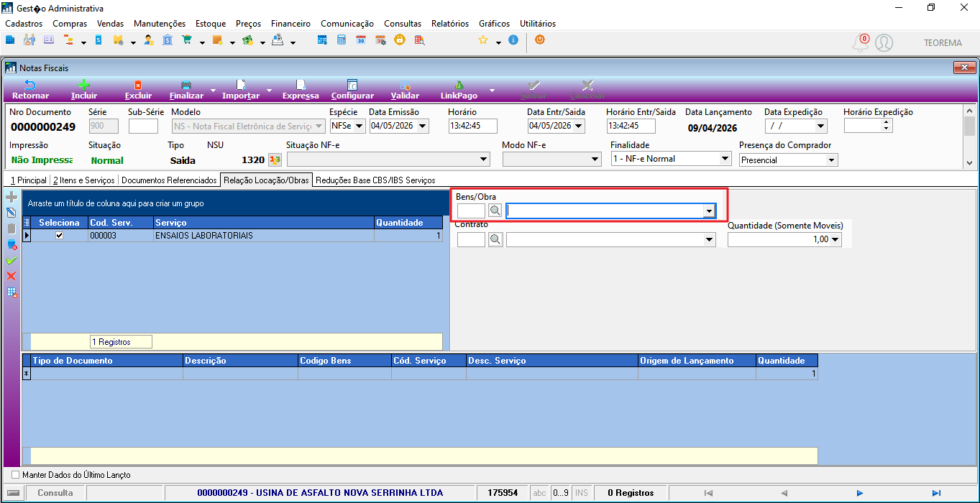Click the magnifier search button for Contrato

coord(495,240)
